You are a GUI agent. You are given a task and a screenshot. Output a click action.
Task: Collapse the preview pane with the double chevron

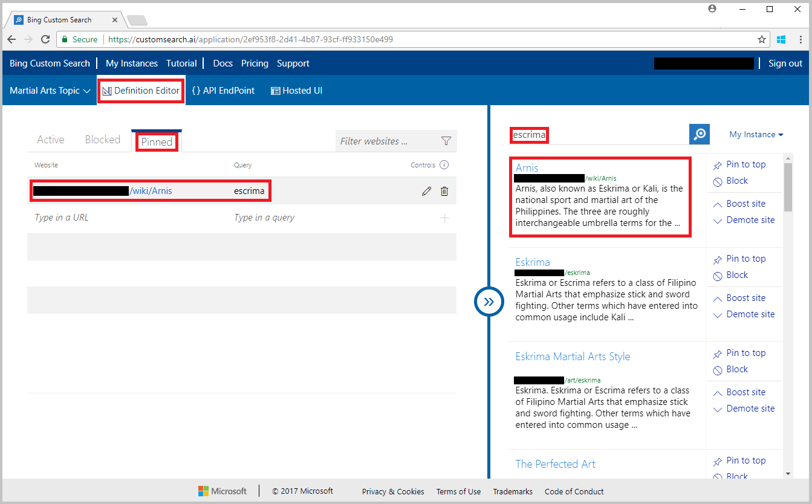(x=489, y=302)
